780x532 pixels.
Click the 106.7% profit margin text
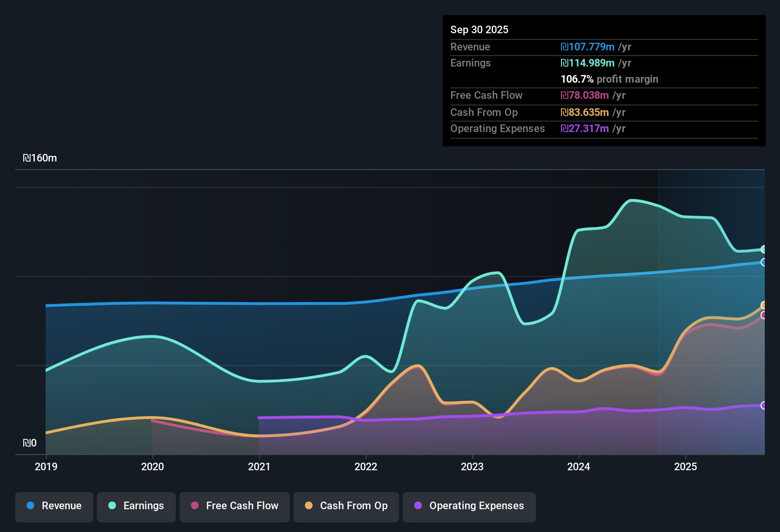609,79
